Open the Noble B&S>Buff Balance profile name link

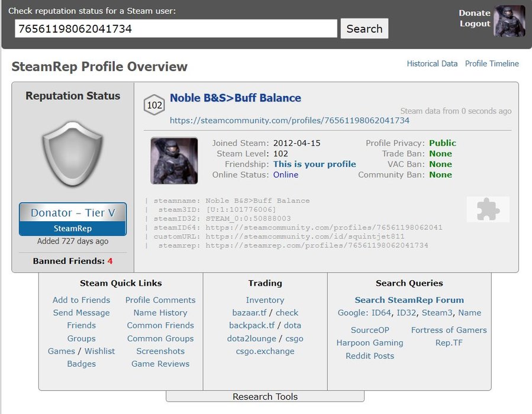[x=236, y=98]
